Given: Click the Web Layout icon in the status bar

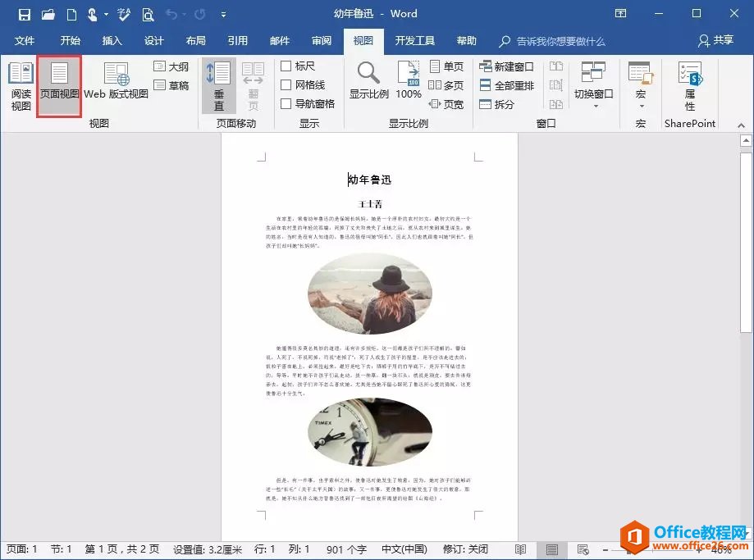Looking at the screenshot, I should pyautogui.click(x=583, y=549).
